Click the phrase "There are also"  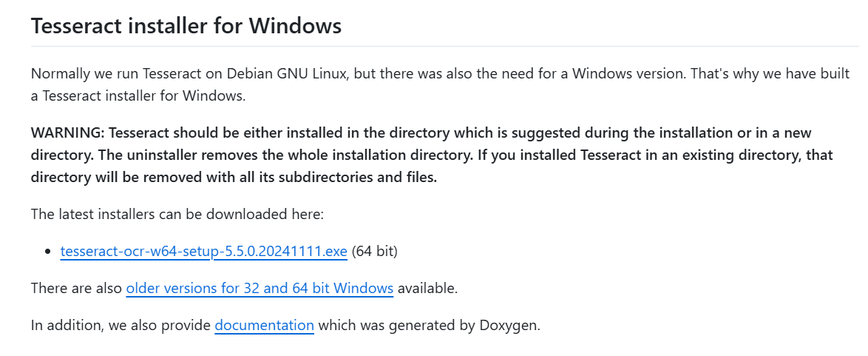(76, 289)
